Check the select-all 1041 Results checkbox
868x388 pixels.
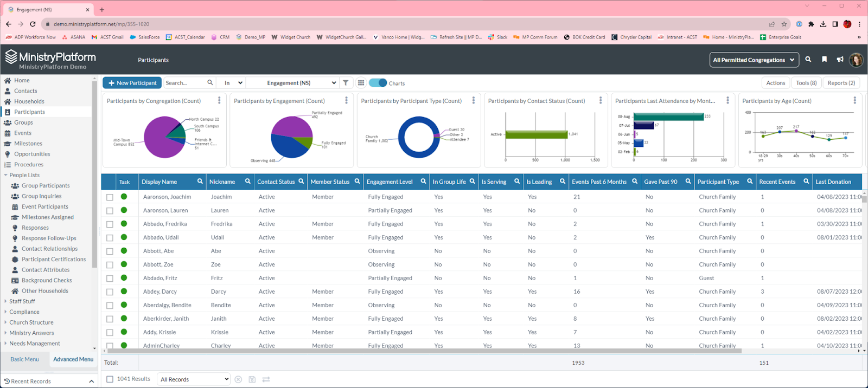110,379
